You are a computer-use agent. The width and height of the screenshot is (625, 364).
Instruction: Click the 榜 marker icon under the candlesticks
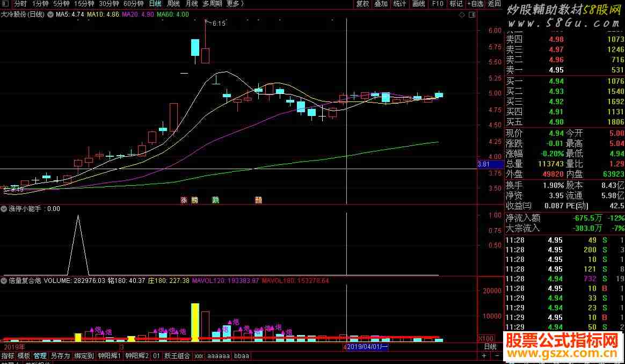(x=194, y=200)
